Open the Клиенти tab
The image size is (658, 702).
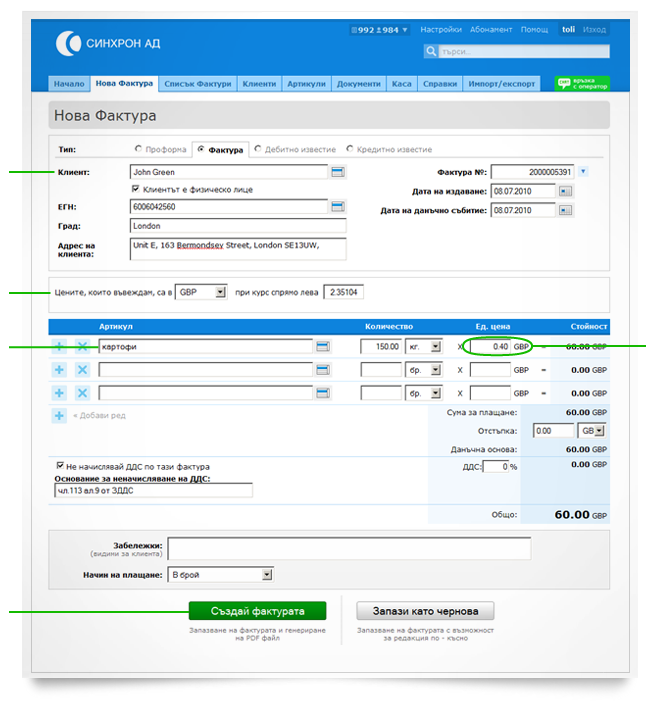coord(259,84)
